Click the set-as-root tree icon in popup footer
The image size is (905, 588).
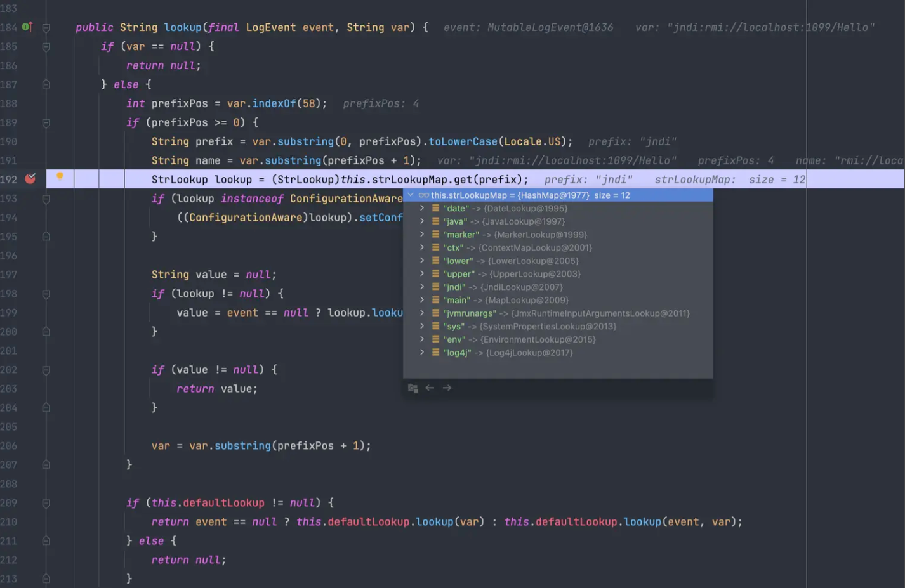tap(413, 388)
